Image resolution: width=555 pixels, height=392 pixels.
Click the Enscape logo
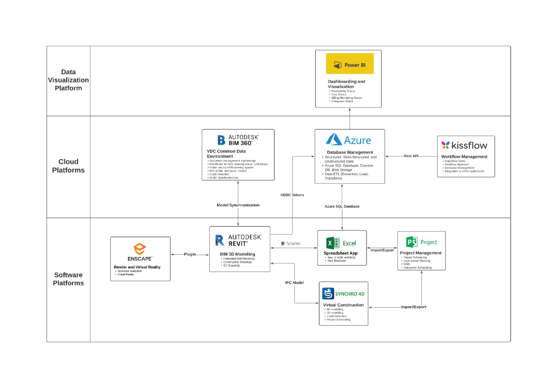click(140, 252)
